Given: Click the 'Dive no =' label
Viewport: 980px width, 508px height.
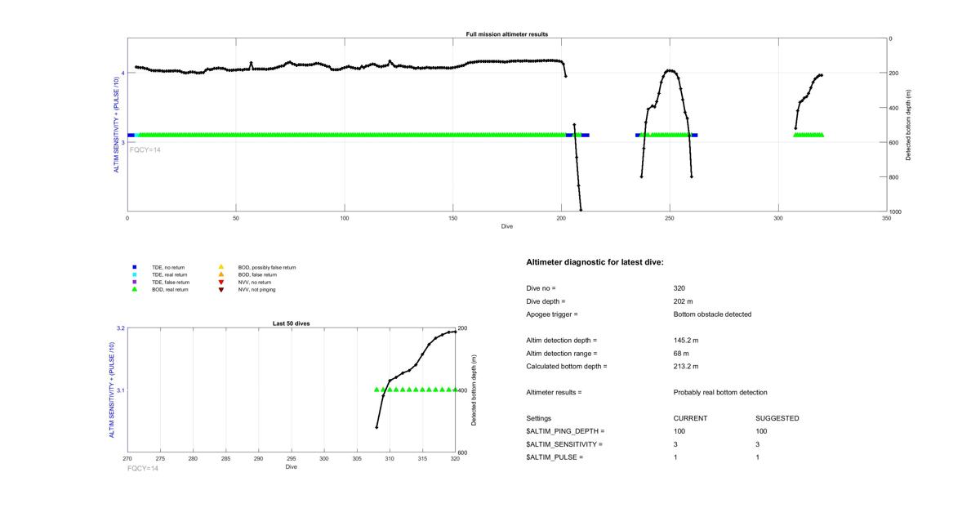Looking at the screenshot, I should coord(541,288).
